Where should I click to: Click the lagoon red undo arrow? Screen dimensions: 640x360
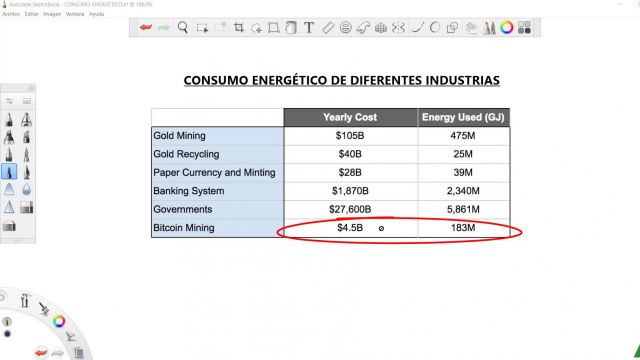point(41,352)
